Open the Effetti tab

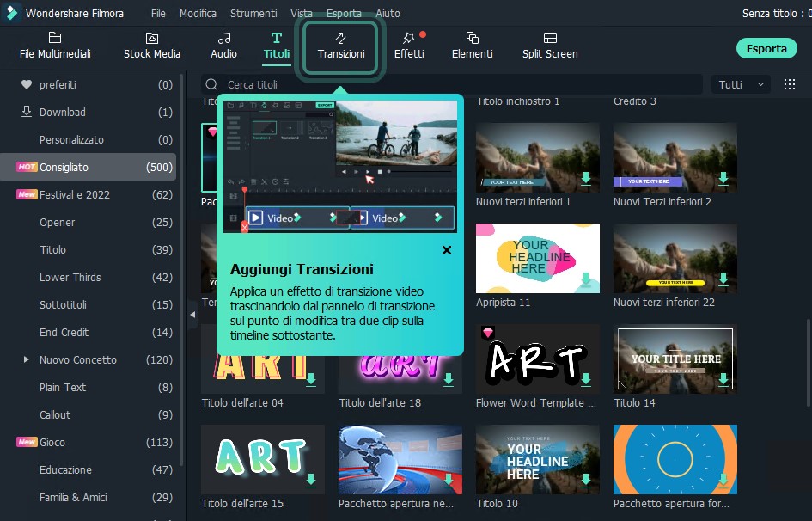409,46
